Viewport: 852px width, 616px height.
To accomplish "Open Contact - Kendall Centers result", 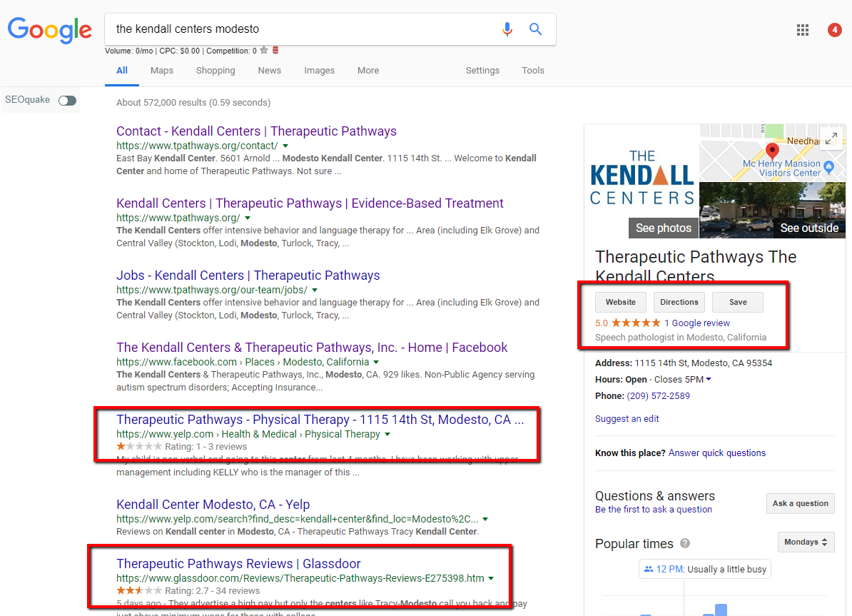I will pos(256,131).
